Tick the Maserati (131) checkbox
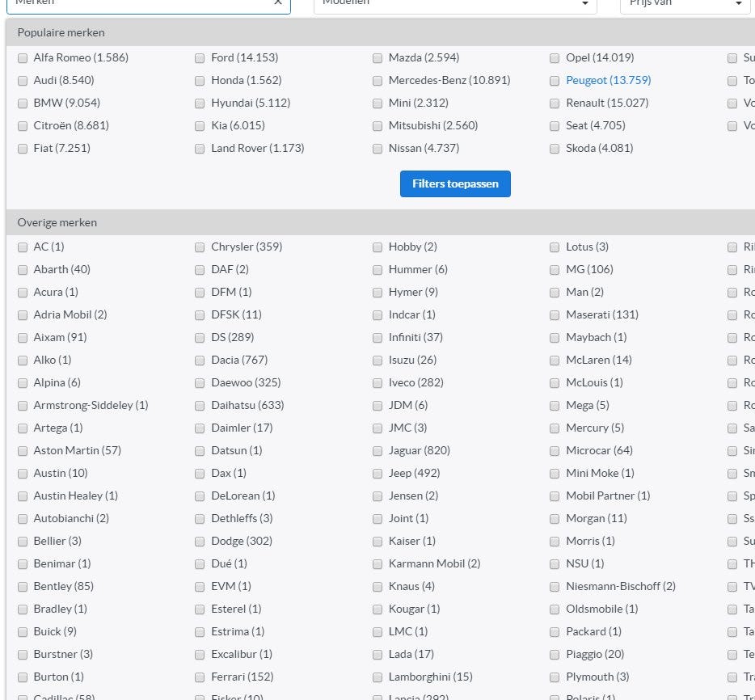Image resolution: width=755 pixels, height=700 pixels. click(x=555, y=315)
